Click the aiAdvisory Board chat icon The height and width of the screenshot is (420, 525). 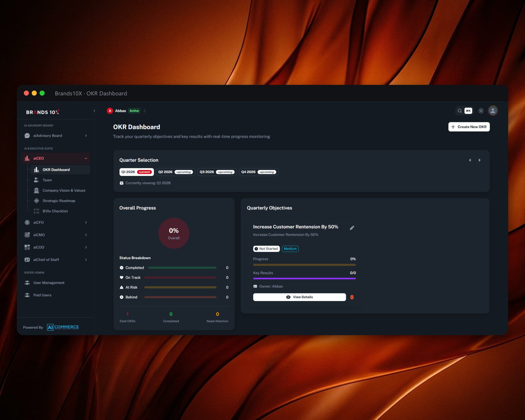pyautogui.click(x=27, y=136)
